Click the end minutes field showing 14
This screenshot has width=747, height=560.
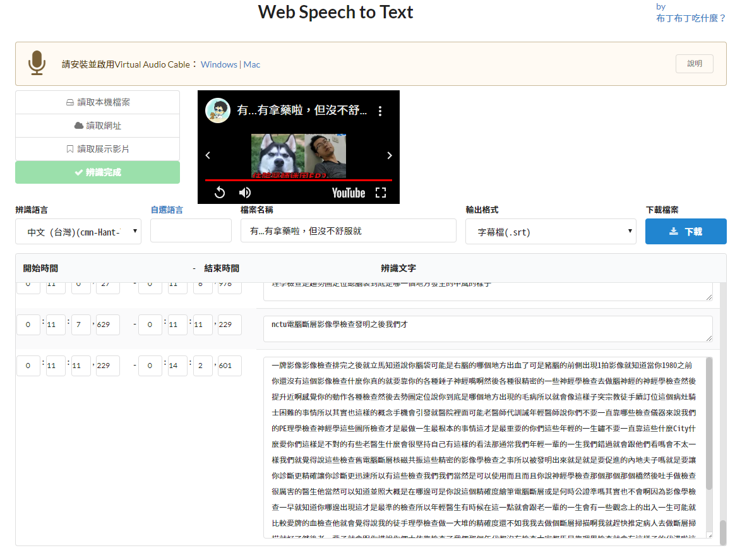click(x=177, y=366)
